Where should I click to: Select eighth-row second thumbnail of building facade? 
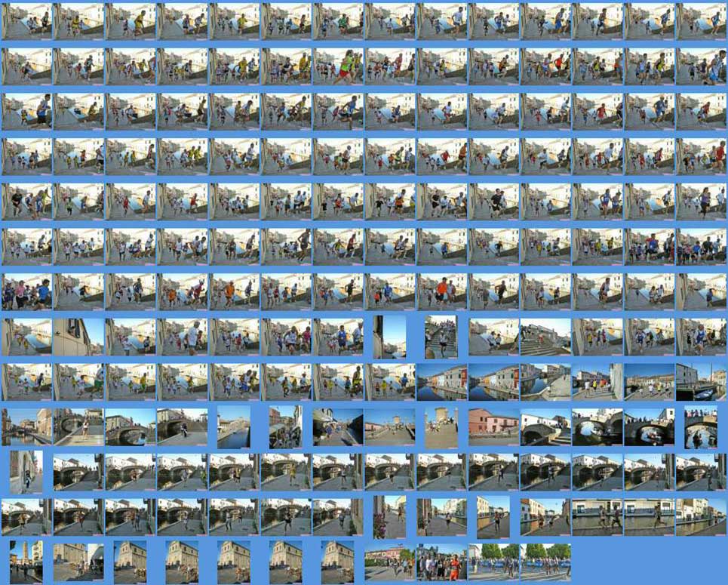coord(79,337)
